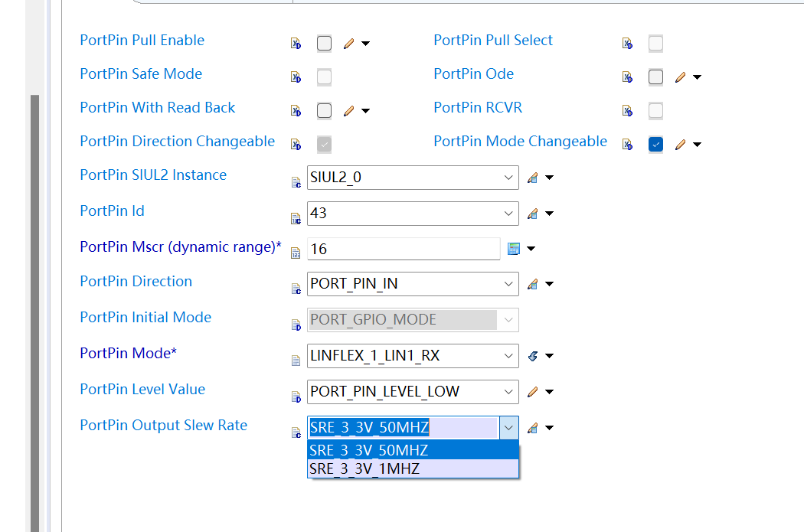Click edit icon beside PortPin SIUL2 Instance

[x=533, y=178]
